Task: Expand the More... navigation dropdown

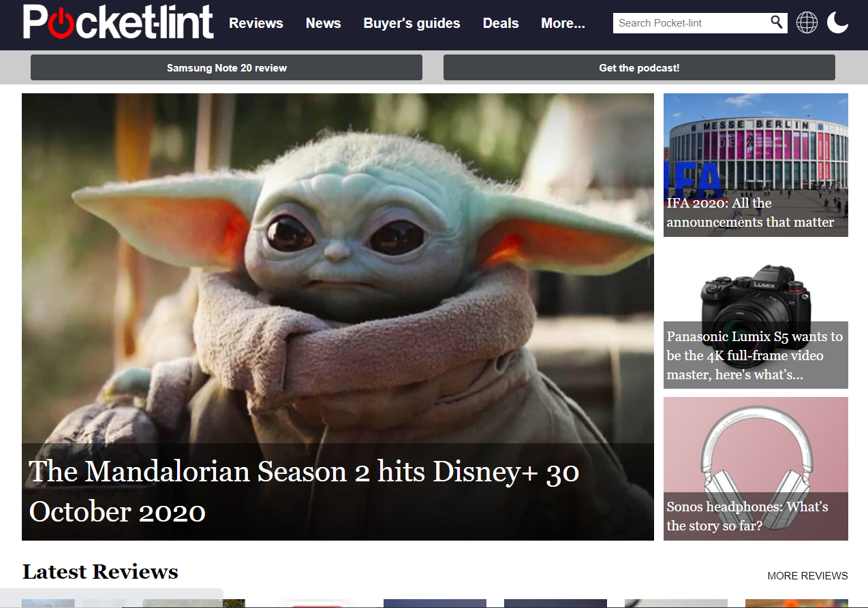Action: click(x=563, y=23)
